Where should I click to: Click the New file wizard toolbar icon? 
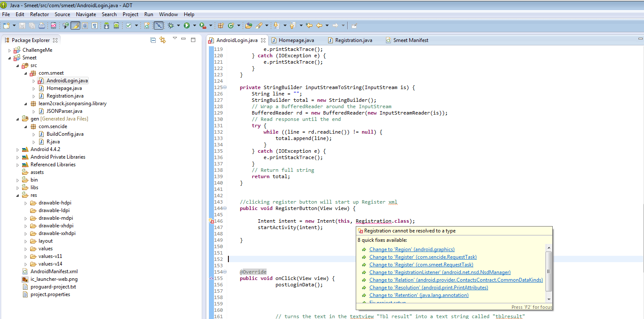[6, 26]
